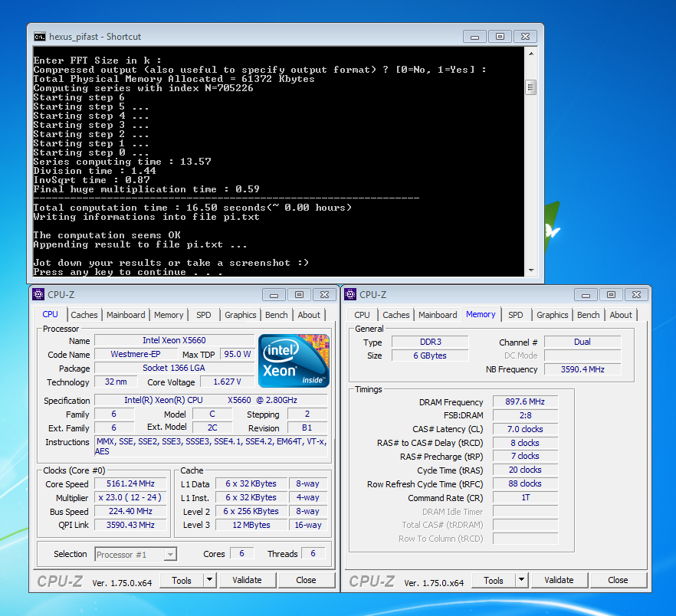
Task: Switch to CPU tab in right CPU-Z window
Action: (362, 315)
